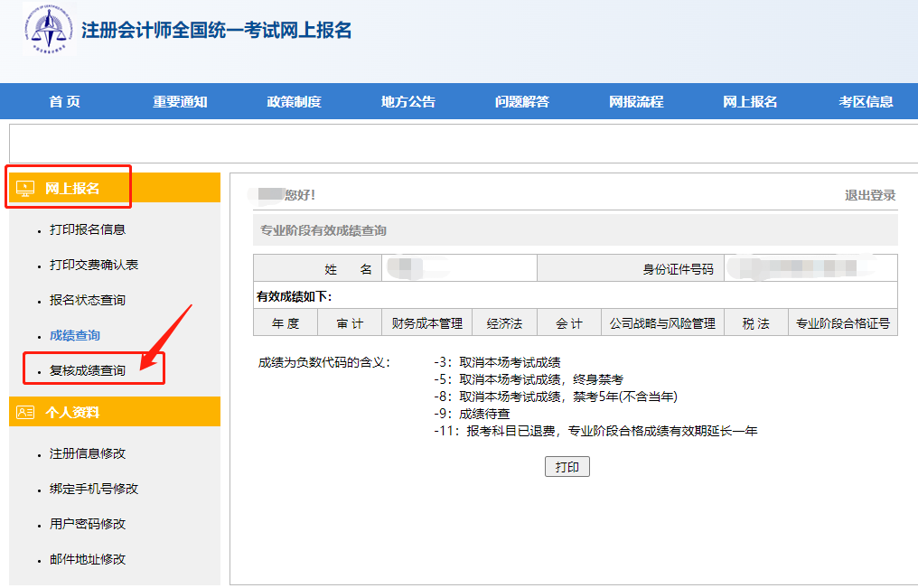Click the 成绩查询 sidebar link
The width and height of the screenshot is (918, 588).
[x=75, y=335]
